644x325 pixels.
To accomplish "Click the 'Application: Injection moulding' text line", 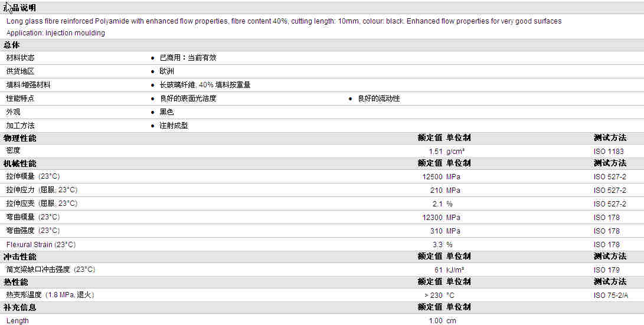I will (55, 33).
